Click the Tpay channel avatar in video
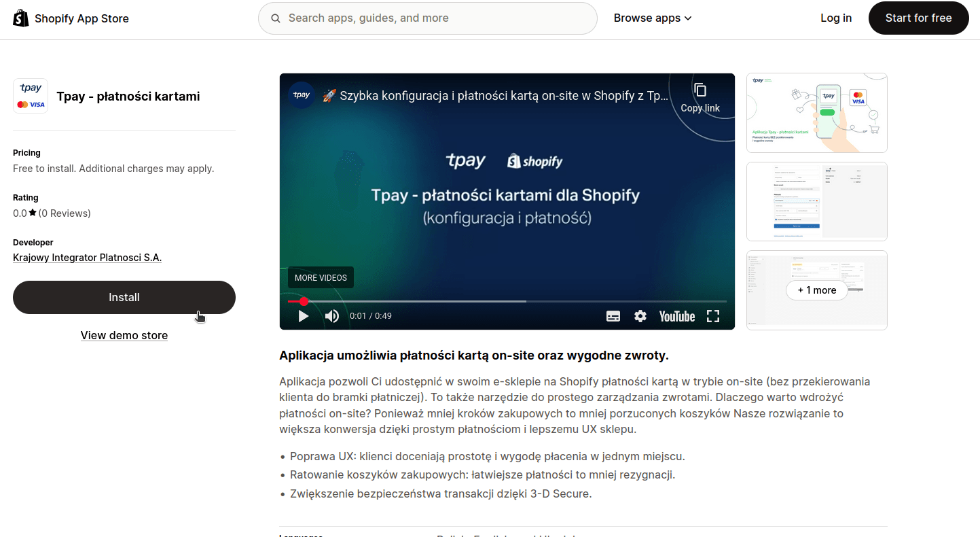The image size is (980, 537). pyautogui.click(x=302, y=95)
